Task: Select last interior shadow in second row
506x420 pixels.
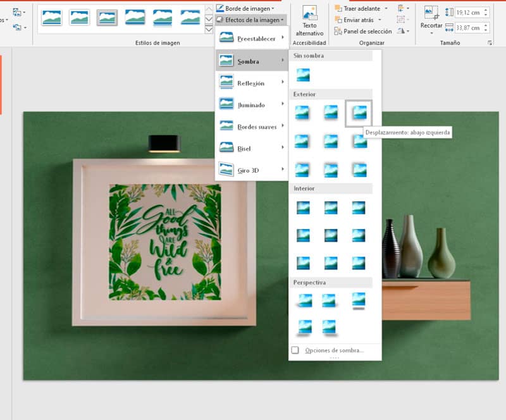Action: tap(359, 235)
